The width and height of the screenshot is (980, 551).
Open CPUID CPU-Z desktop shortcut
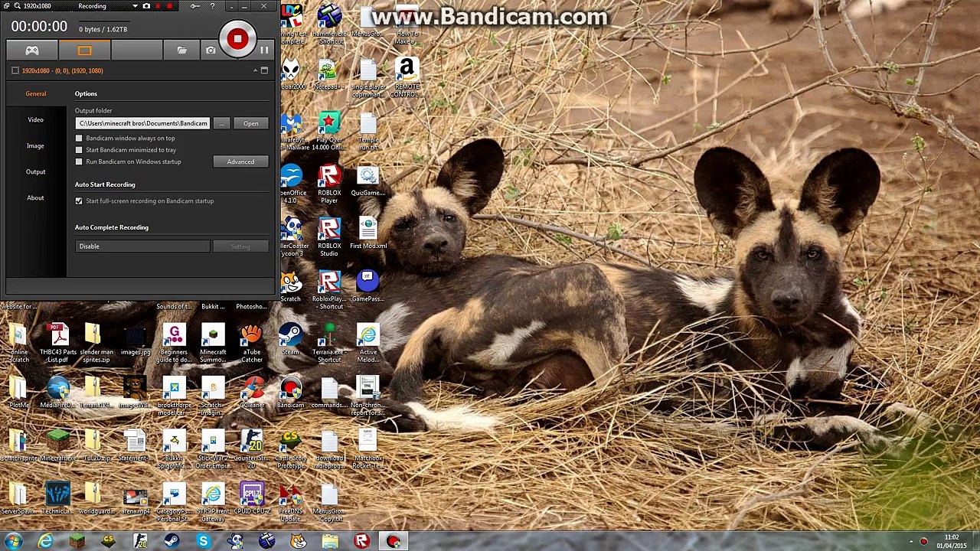[x=252, y=497]
